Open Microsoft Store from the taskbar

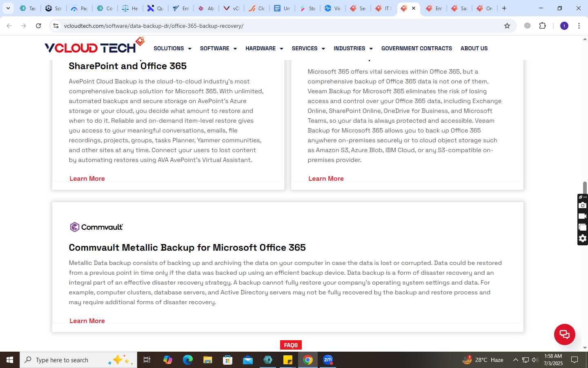(x=228, y=360)
